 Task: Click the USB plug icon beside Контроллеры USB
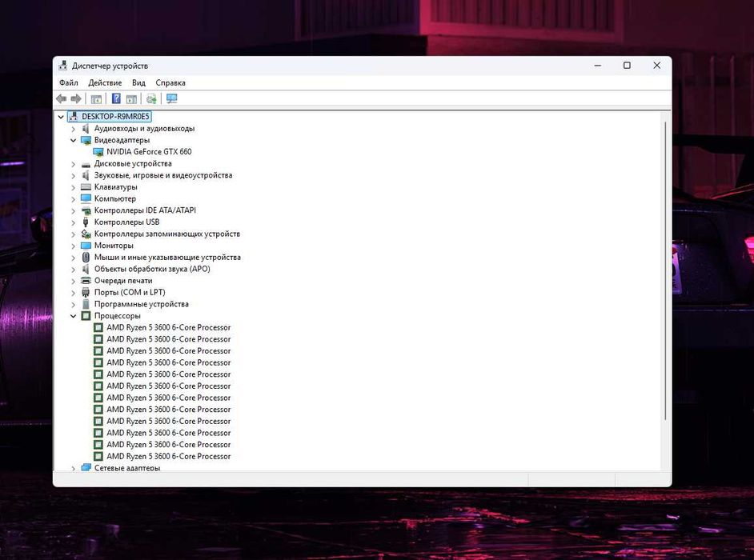[86, 222]
